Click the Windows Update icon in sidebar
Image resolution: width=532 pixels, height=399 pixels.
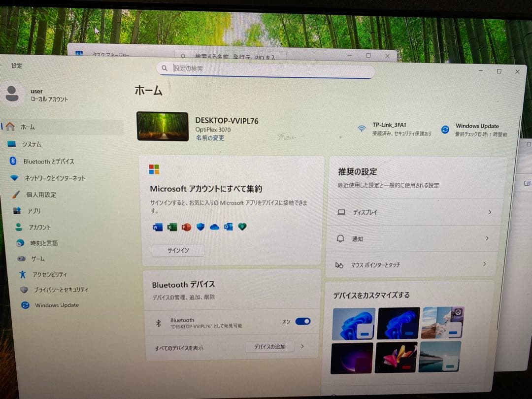(x=25, y=305)
